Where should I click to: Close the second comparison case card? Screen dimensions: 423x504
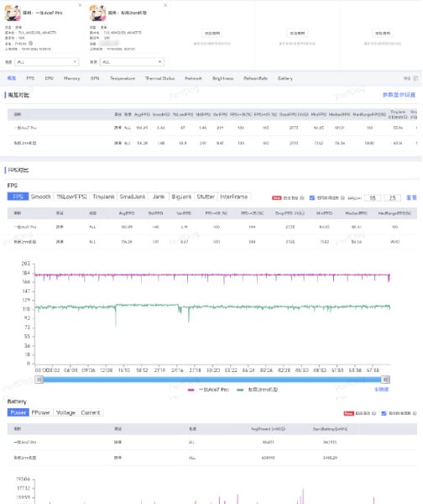pos(165,5)
